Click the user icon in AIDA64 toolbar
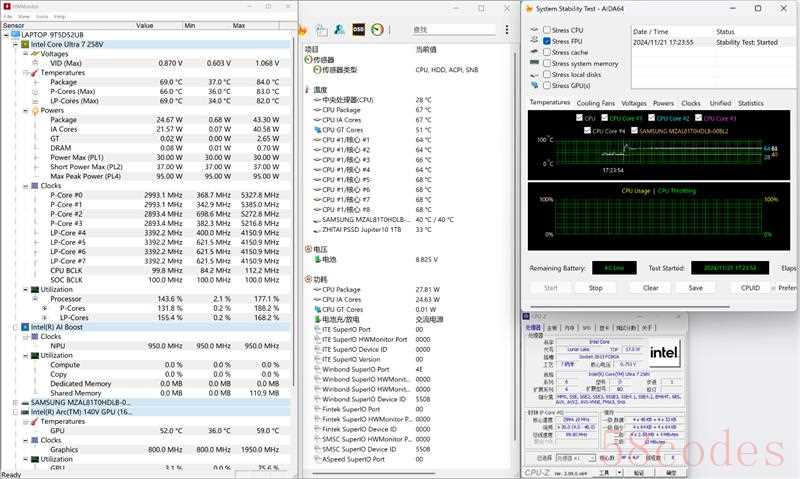800x479 pixels. 339,30
